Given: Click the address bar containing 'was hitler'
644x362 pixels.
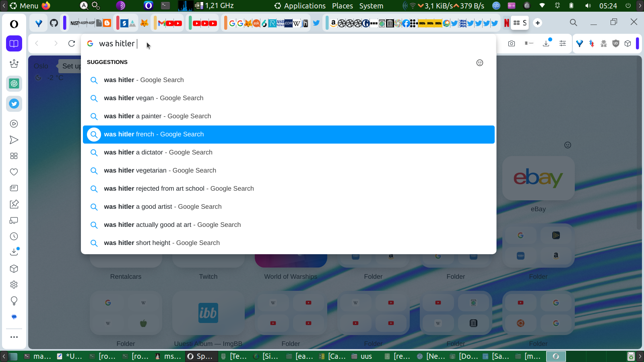Looking at the screenshot, I should (289, 43).
